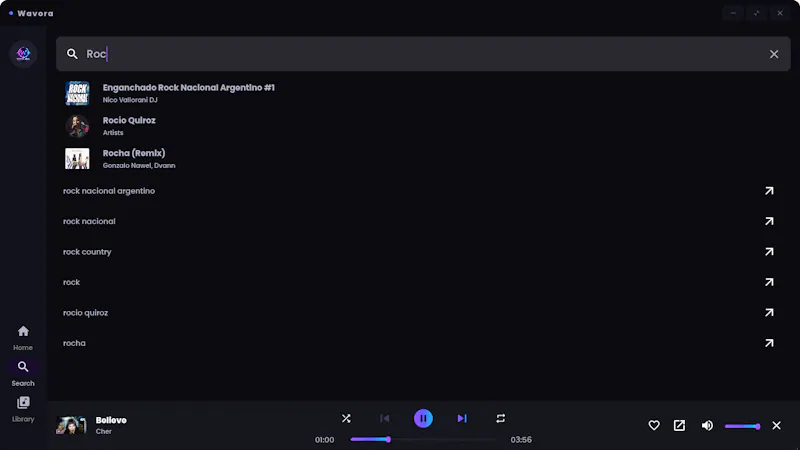Click the search magnifier icon in search bar
The image size is (800, 450).
(x=72, y=54)
